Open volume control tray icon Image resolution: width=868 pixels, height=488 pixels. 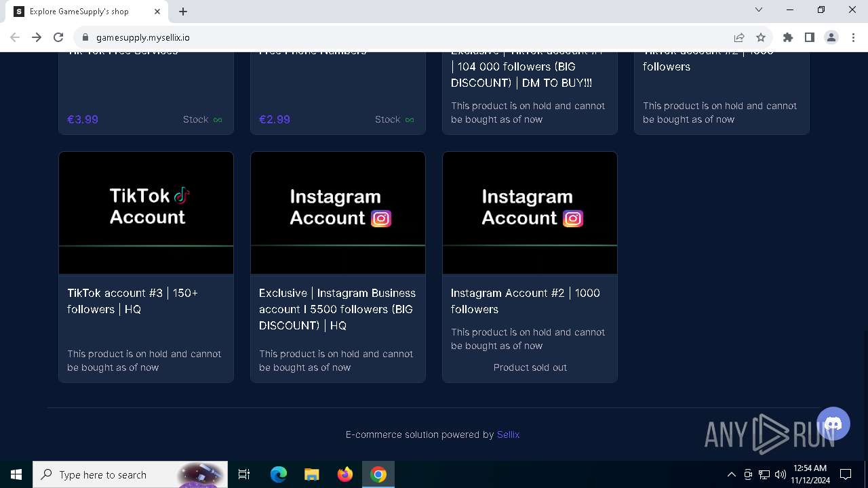(x=781, y=474)
